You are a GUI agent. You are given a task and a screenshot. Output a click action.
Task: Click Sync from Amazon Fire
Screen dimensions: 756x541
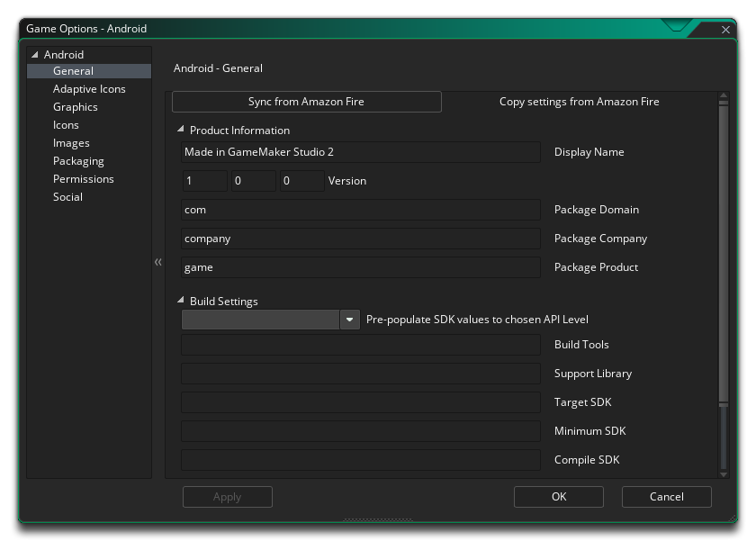(306, 101)
